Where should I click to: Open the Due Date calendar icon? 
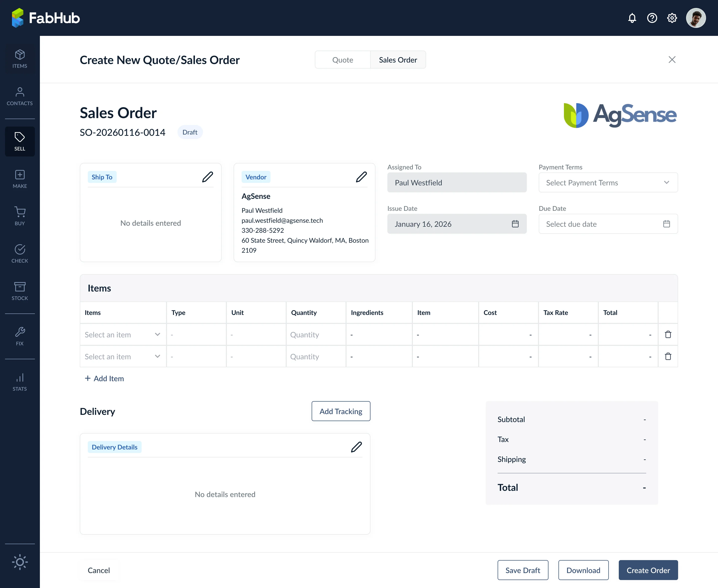(666, 224)
